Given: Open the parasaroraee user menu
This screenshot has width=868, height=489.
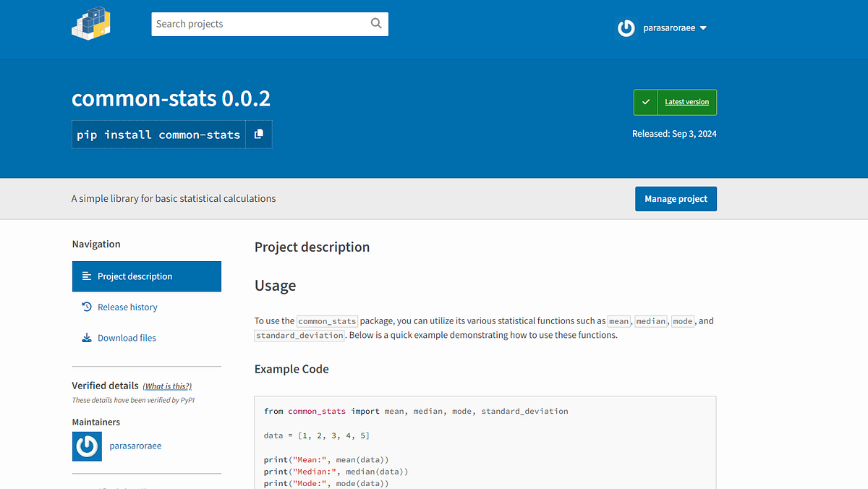Looking at the screenshot, I should pos(662,28).
